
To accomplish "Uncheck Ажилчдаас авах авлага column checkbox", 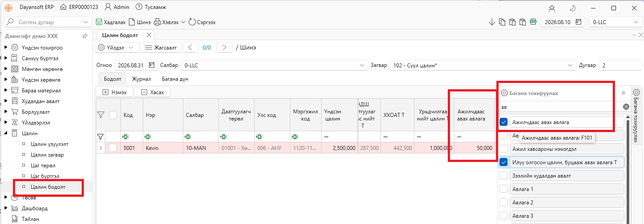I will coord(504,122).
